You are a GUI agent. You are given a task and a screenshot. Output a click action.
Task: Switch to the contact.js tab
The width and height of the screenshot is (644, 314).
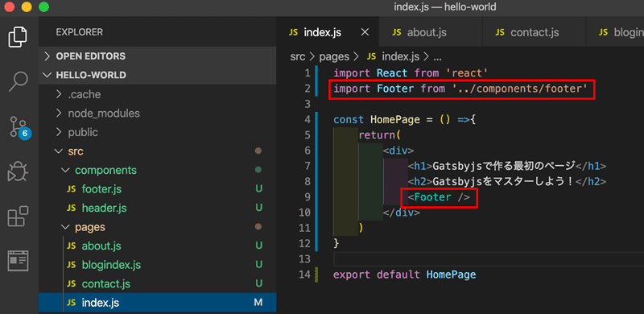point(534,32)
